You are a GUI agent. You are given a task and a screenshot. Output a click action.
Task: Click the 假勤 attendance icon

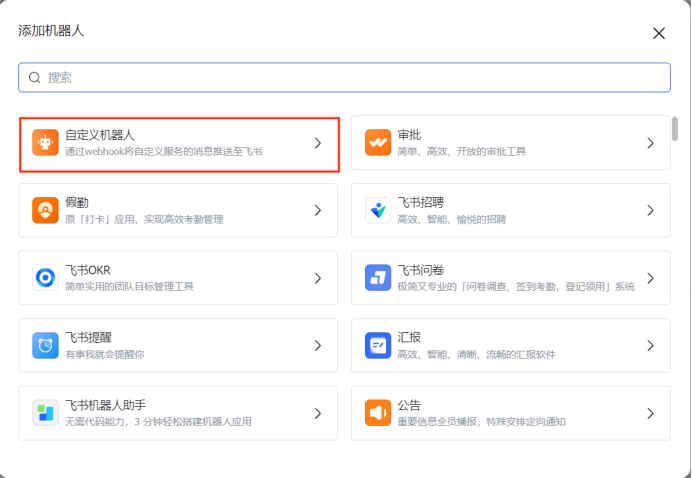(x=45, y=210)
